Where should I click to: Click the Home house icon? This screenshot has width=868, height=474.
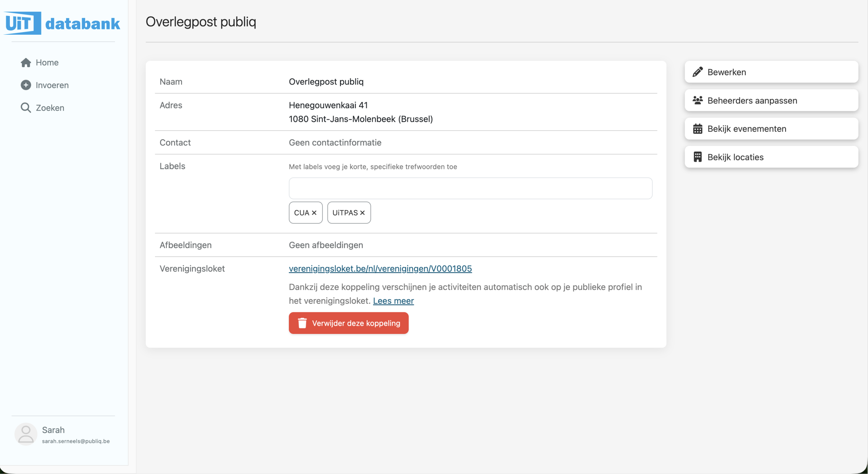click(x=26, y=63)
